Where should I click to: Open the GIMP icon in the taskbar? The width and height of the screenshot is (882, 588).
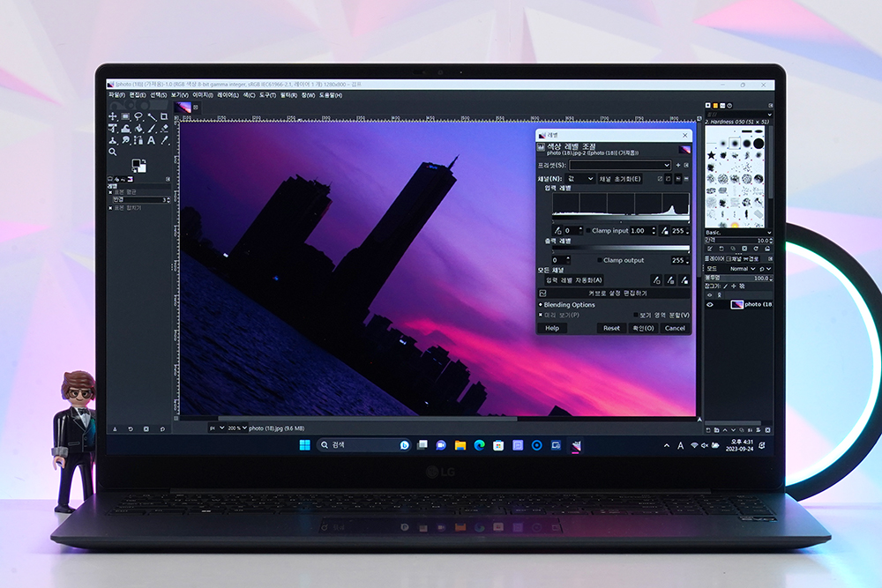tap(575, 446)
